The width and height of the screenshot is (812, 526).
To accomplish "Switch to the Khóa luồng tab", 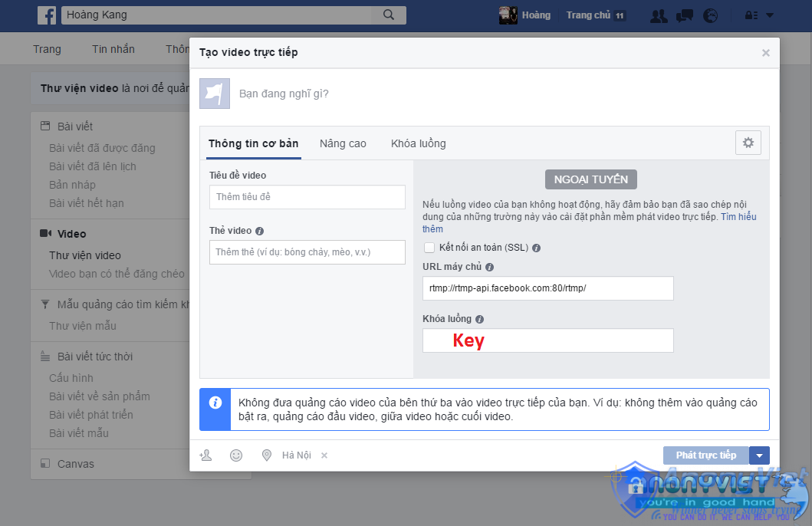I will [419, 143].
